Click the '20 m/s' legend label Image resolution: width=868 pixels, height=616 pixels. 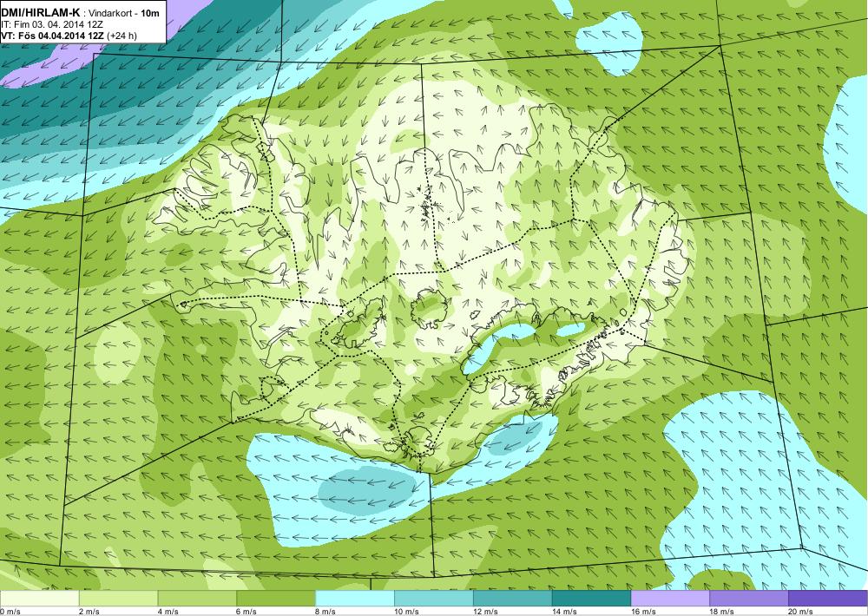tap(801, 612)
